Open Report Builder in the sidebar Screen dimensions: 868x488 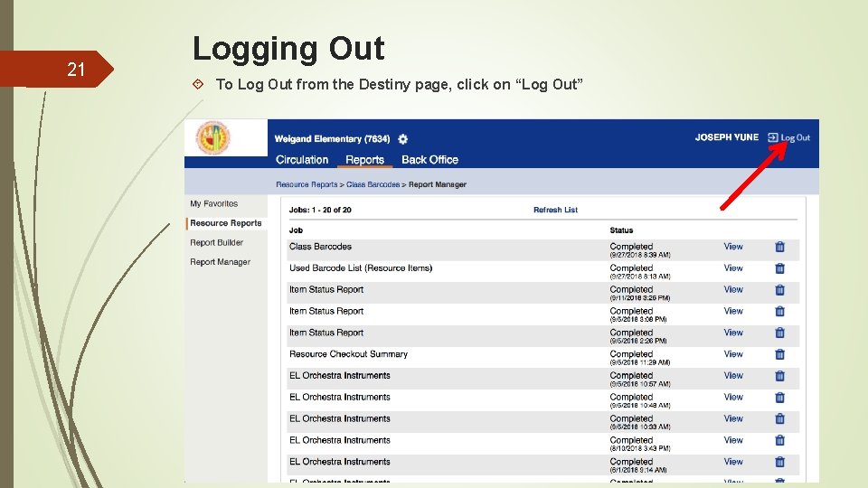216,242
